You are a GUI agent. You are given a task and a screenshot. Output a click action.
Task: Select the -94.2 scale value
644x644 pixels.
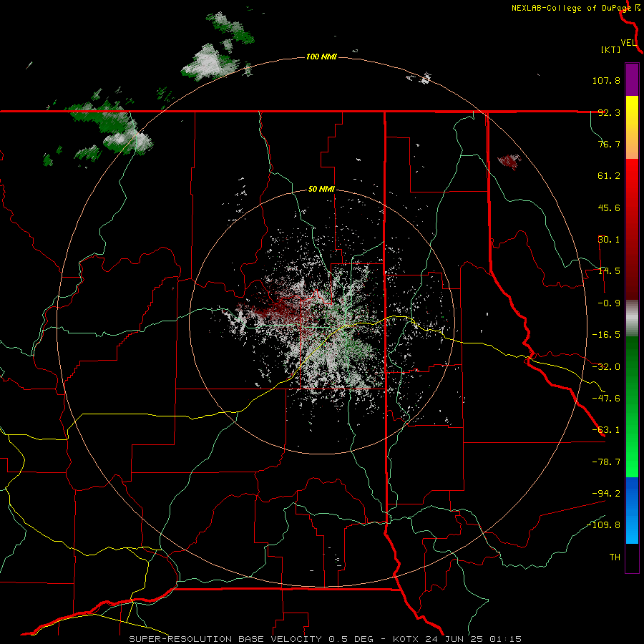(x=606, y=493)
